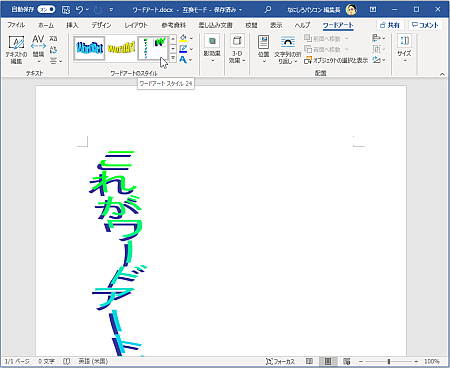Viewport: 450px width, 368px height.
Task: Expand the WordArt styles gallery More arrow
Action: 173,58
